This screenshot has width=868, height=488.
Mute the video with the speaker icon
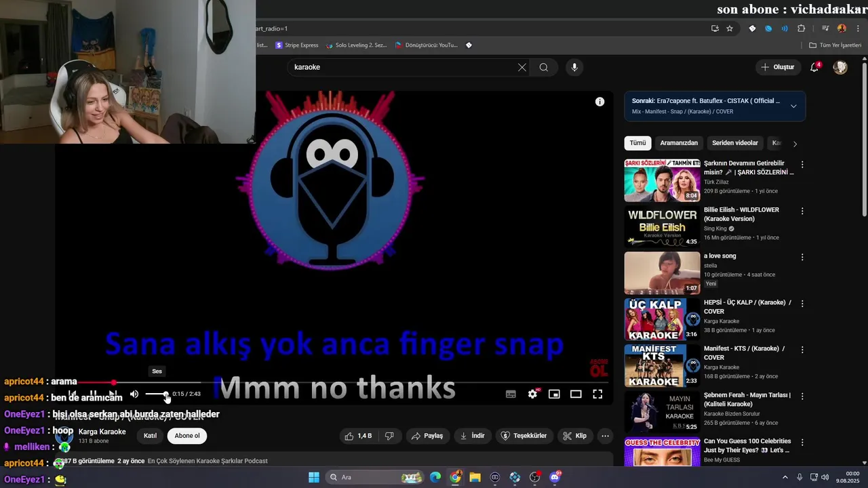click(x=134, y=394)
